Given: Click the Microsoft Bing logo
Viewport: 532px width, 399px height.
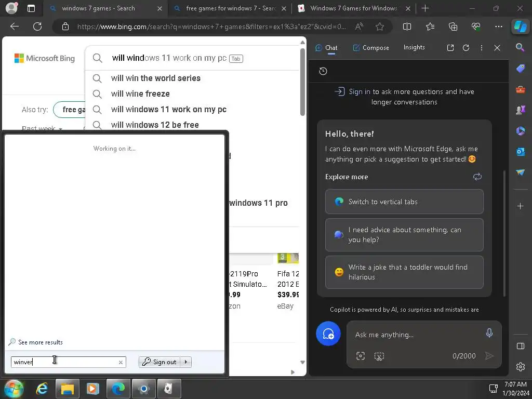Looking at the screenshot, I should [45, 58].
